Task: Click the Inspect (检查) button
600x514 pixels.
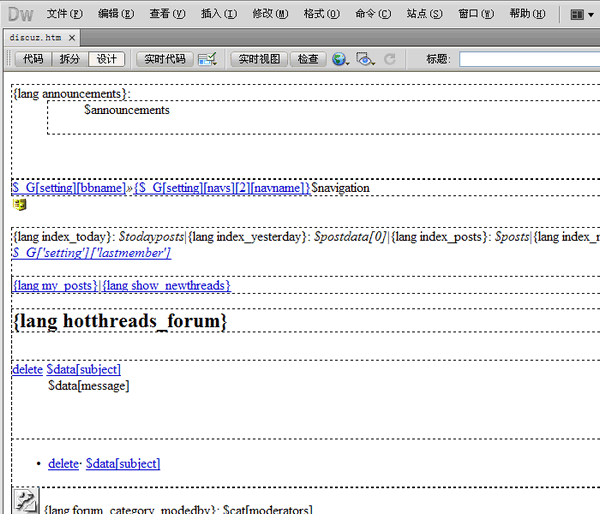Action: pos(309,59)
